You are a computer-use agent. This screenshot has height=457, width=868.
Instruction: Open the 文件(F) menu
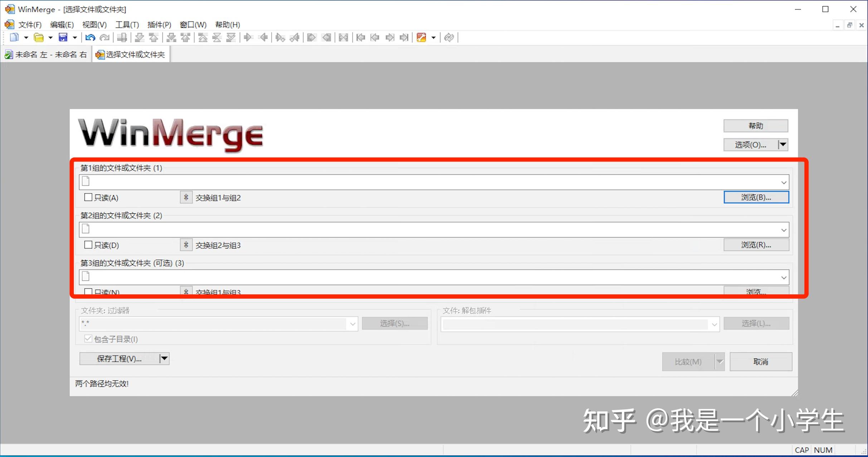pos(29,24)
